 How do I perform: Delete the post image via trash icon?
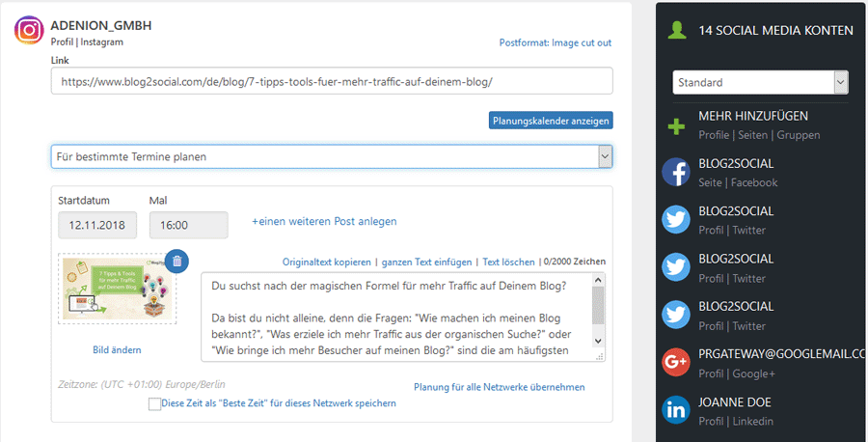point(177,261)
